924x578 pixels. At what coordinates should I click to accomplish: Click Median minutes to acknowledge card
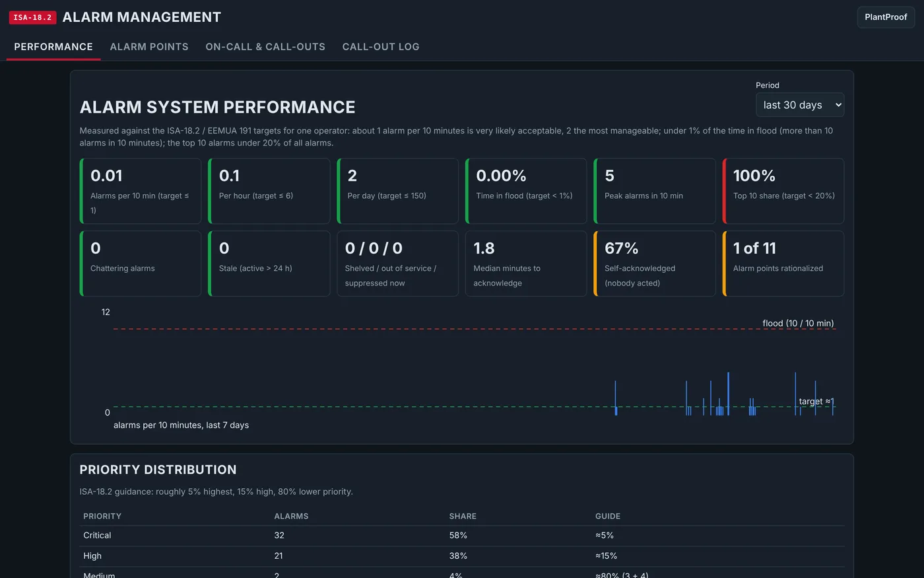[x=526, y=264]
